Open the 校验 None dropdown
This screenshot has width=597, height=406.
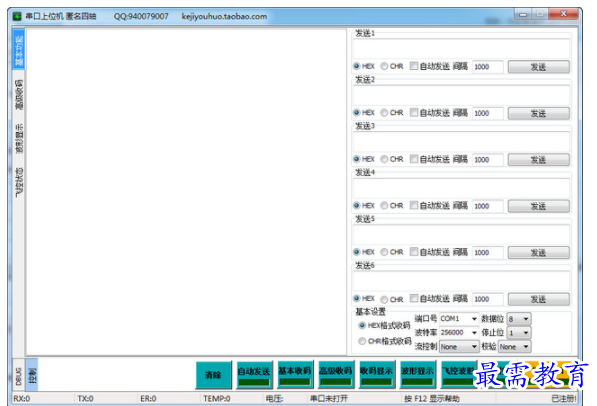pyautogui.click(x=514, y=347)
